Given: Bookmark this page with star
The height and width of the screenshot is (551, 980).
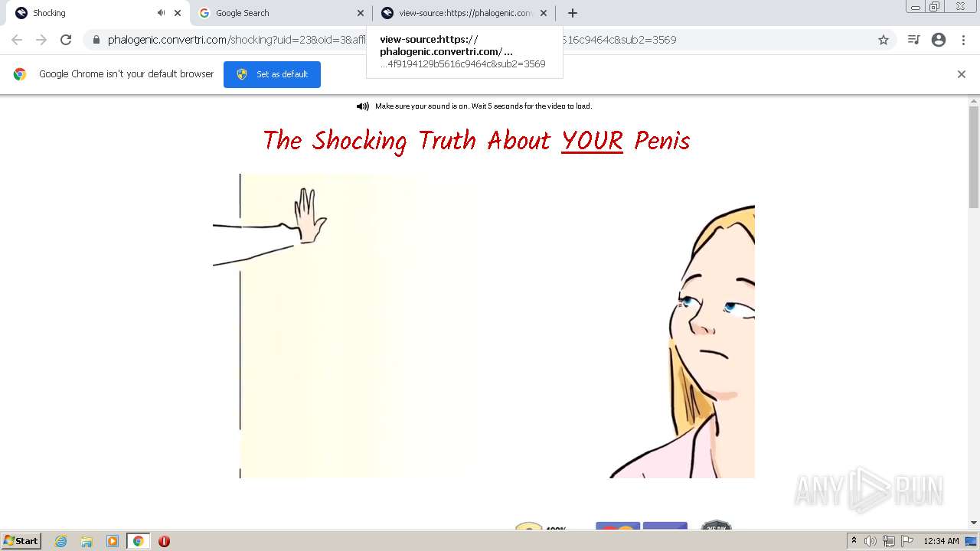Looking at the screenshot, I should tap(884, 40).
